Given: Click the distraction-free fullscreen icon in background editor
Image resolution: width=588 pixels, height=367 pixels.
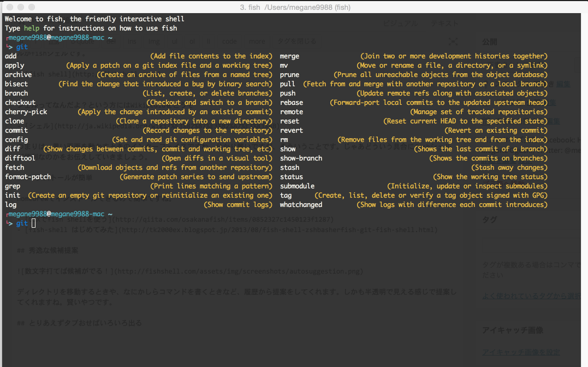Looking at the screenshot, I should click(x=453, y=42).
